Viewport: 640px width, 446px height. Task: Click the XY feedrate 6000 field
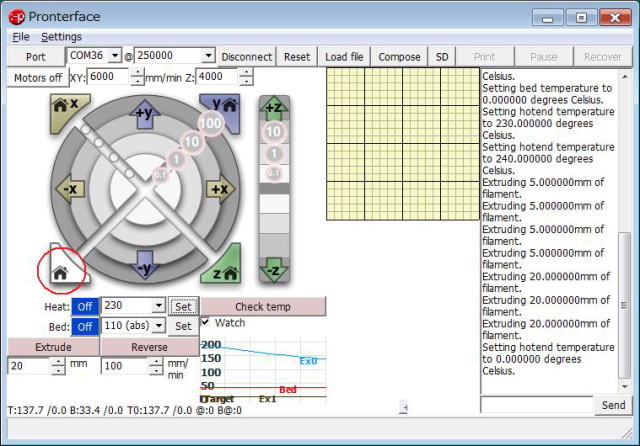point(109,77)
